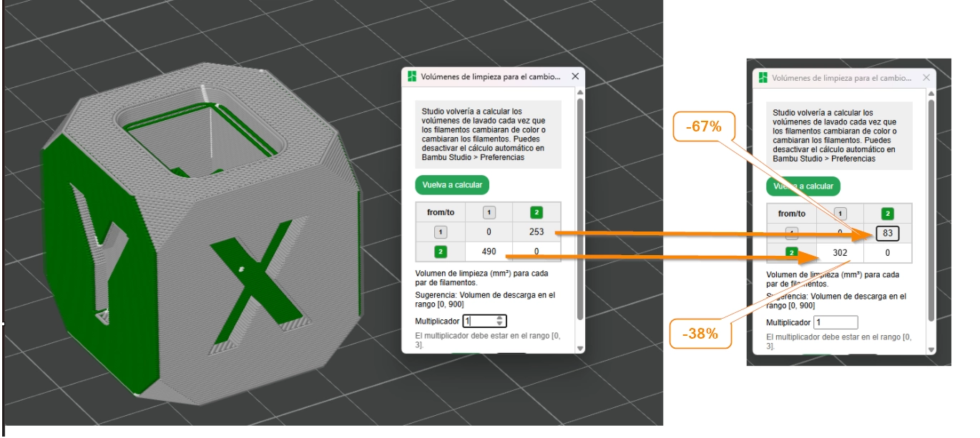Click the scroll-up arrow in dialog showing 83
The width and height of the screenshot is (980, 438).
[x=931, y=94]
